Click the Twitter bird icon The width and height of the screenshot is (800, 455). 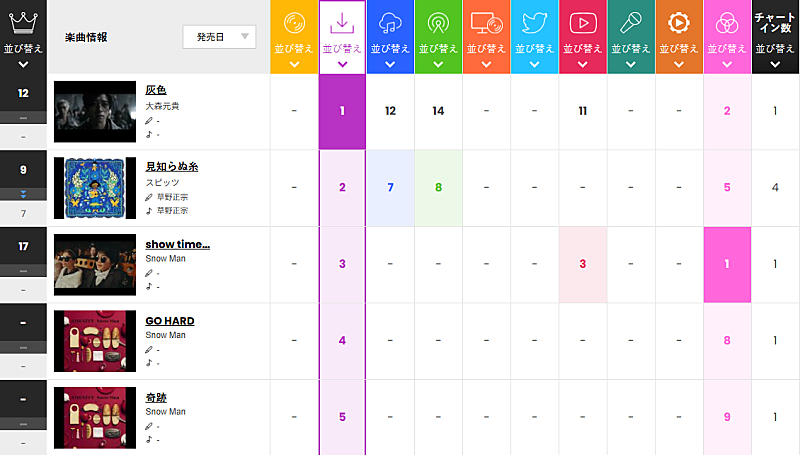(535, 23)
